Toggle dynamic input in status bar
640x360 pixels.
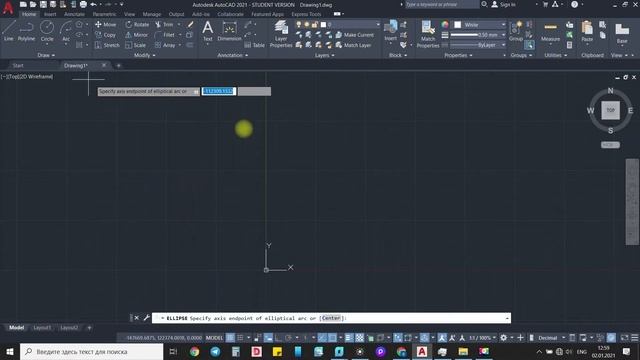(x=268, y=338)
